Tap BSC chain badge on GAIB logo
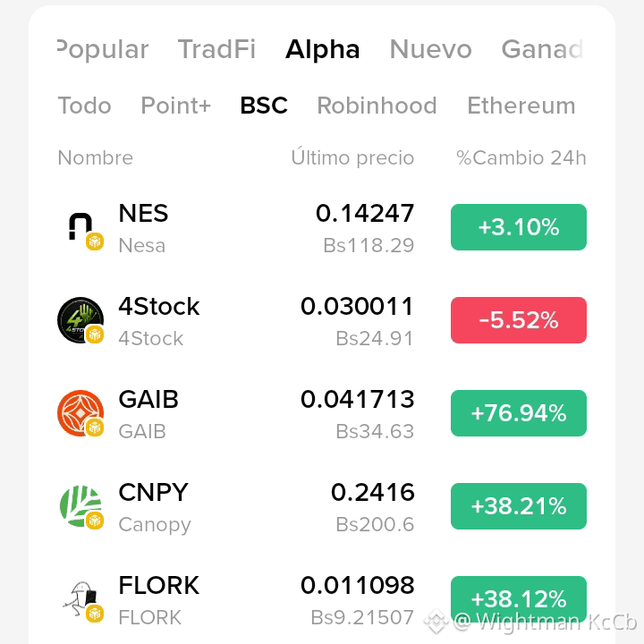 [x=95, y=428]
